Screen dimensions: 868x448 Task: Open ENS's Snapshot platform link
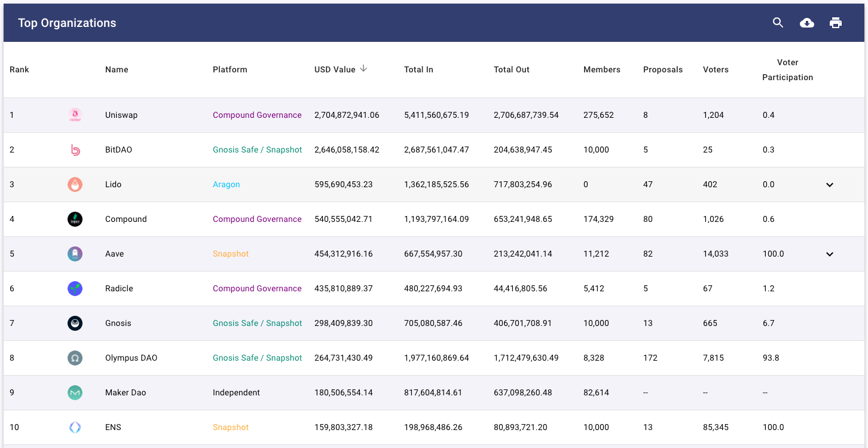[231, 427]
